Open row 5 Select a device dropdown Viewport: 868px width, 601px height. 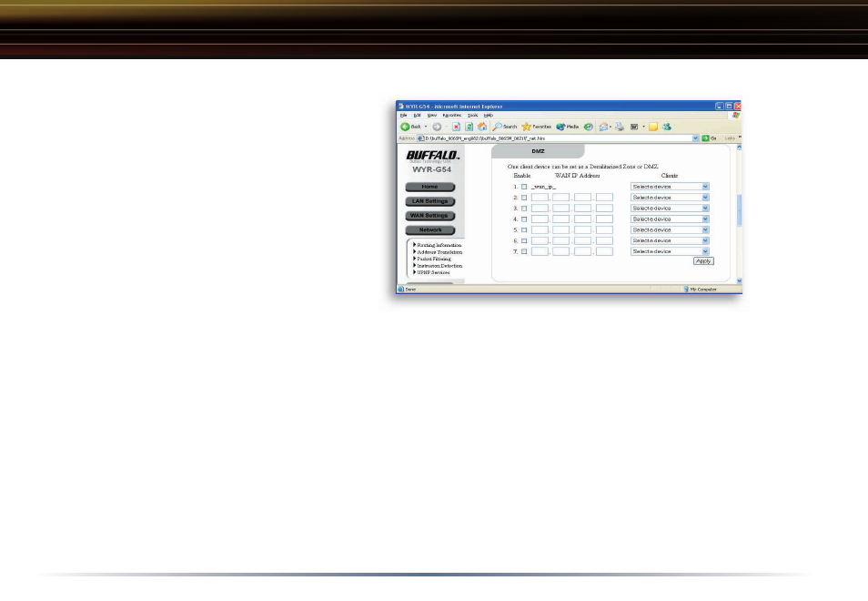click(x=670, y=229)
